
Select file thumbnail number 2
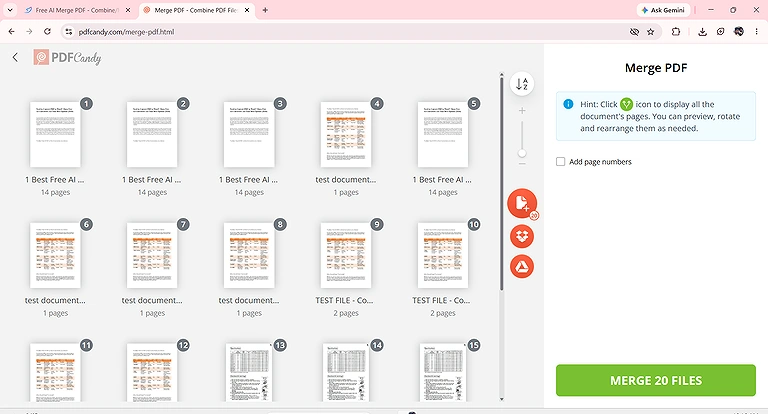152,134
